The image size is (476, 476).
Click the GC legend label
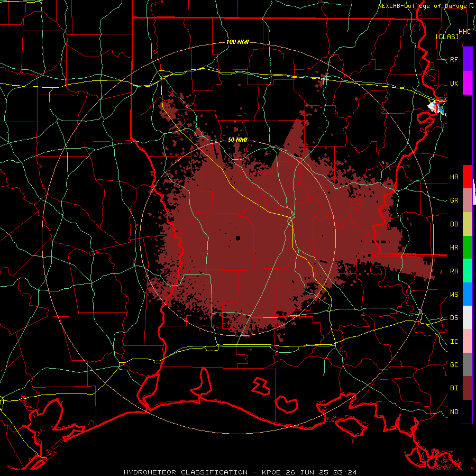[x=454, y=365]
